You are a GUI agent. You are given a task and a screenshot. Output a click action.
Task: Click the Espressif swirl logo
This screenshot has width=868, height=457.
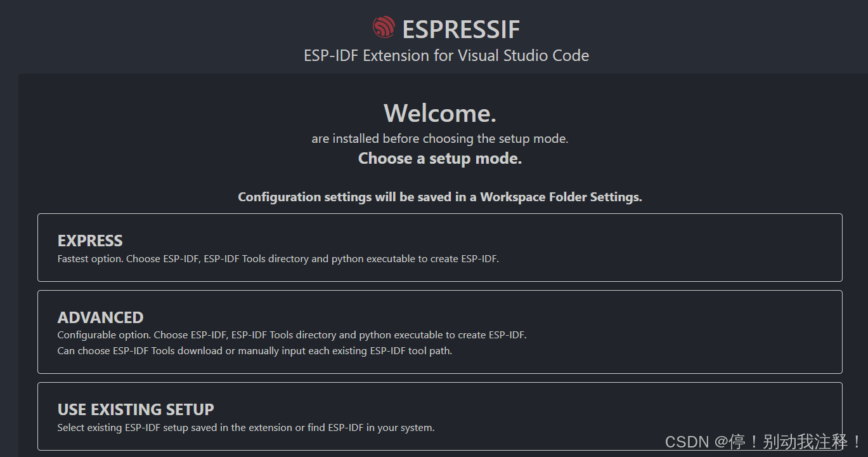point(383,27)
